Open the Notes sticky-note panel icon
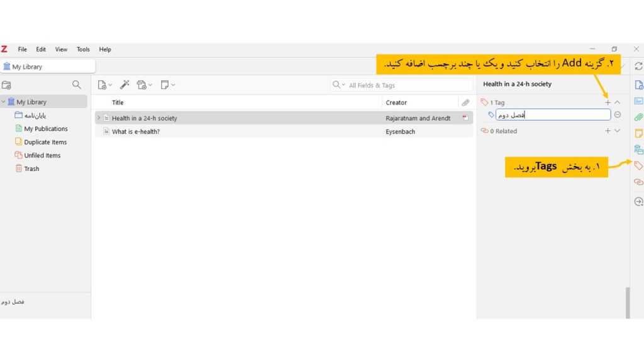The image size is (644, 362). click(638, 134)
